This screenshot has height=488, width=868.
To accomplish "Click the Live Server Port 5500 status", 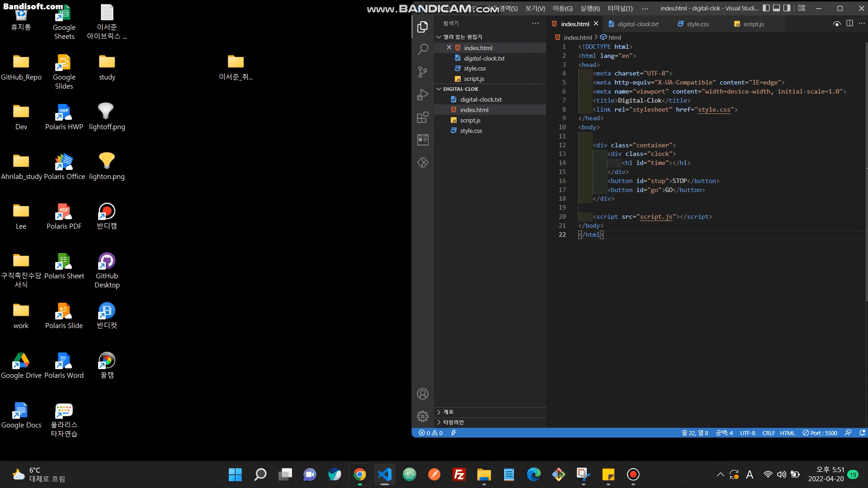I will 820,433.
